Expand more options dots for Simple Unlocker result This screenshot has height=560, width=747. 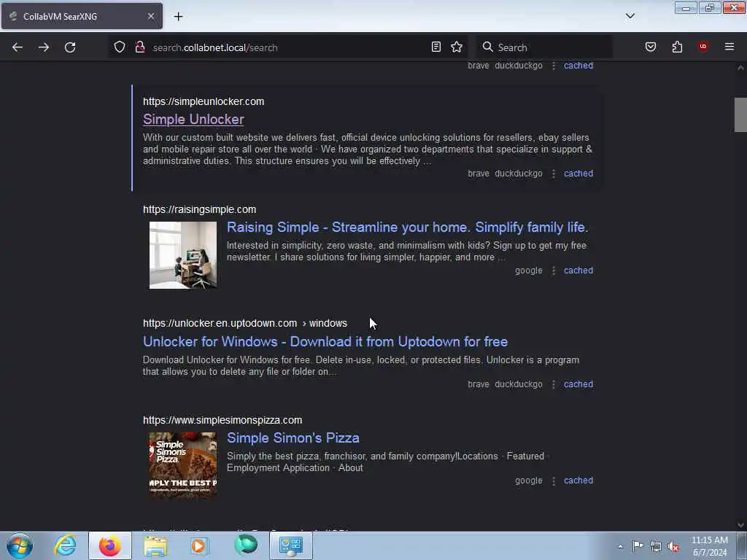[553, 174]
